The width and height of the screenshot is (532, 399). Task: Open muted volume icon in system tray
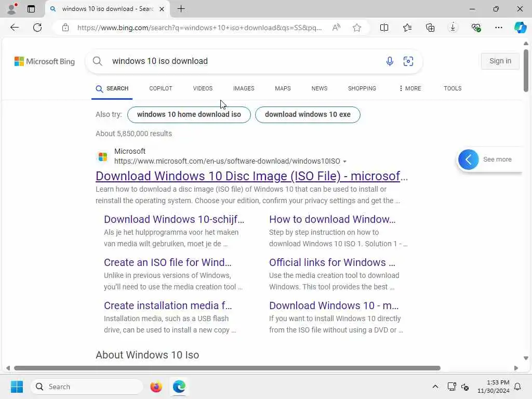click(x=465, y=387)
